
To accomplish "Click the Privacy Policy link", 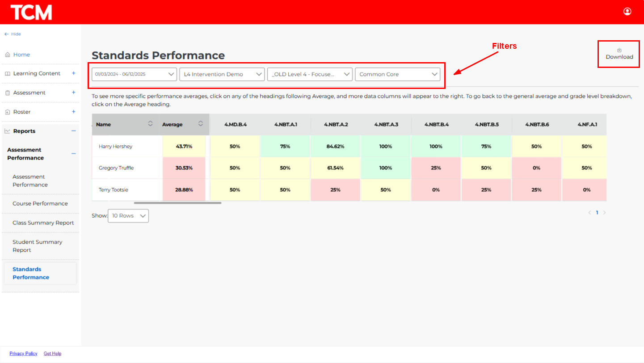I will click(x=23, y=354).
